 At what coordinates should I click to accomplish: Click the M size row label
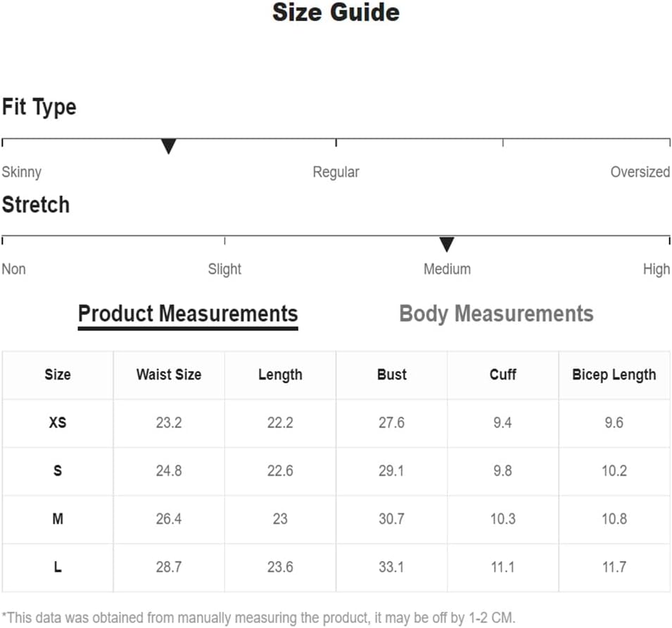[58, 519]
